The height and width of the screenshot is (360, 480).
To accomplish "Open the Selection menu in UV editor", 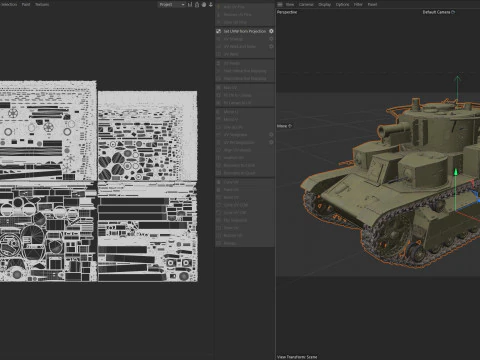I will coord(8,4).
